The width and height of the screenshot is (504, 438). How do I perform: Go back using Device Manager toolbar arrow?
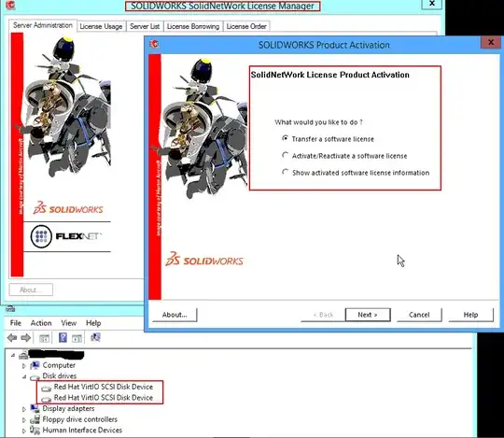[x=12, y=338]
